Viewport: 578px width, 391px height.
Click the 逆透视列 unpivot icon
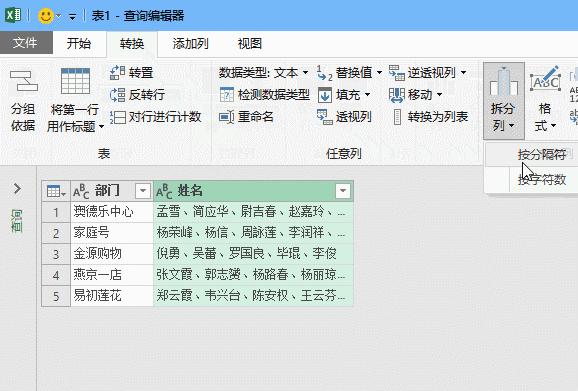click(397, 73)
